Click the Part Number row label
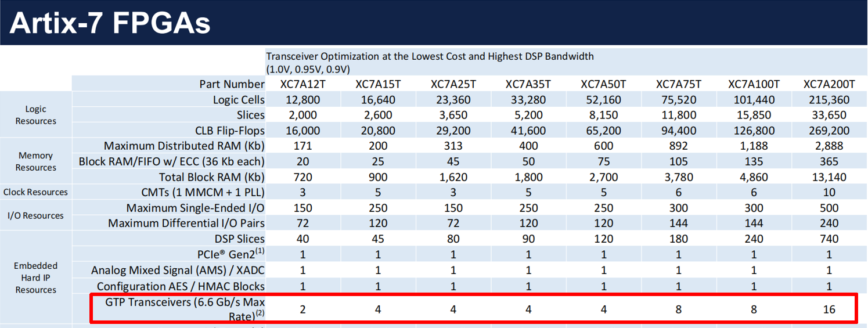Screen dimensions: 868x328 click(x=232, y=84)
